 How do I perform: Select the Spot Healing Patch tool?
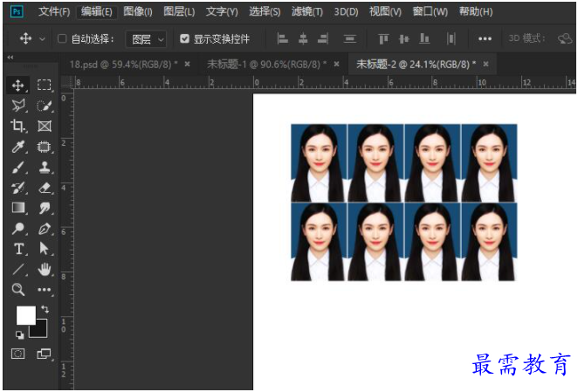pos(45,147)
